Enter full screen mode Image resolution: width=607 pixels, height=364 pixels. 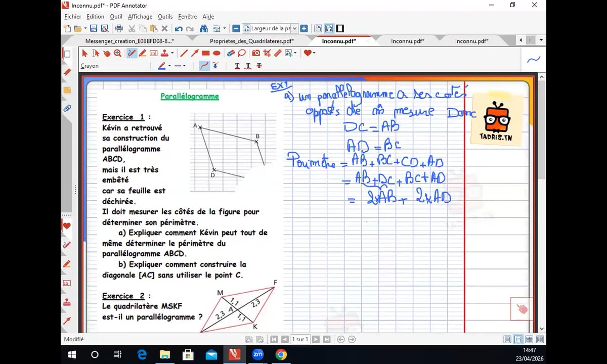click(x=340, y=29)
